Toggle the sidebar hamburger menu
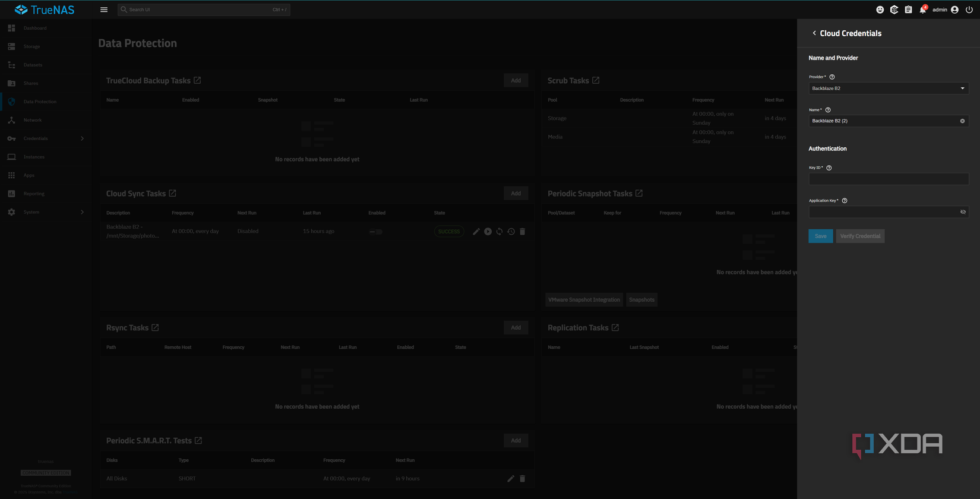Screen dimensions: 980x499 coord(104,10)
